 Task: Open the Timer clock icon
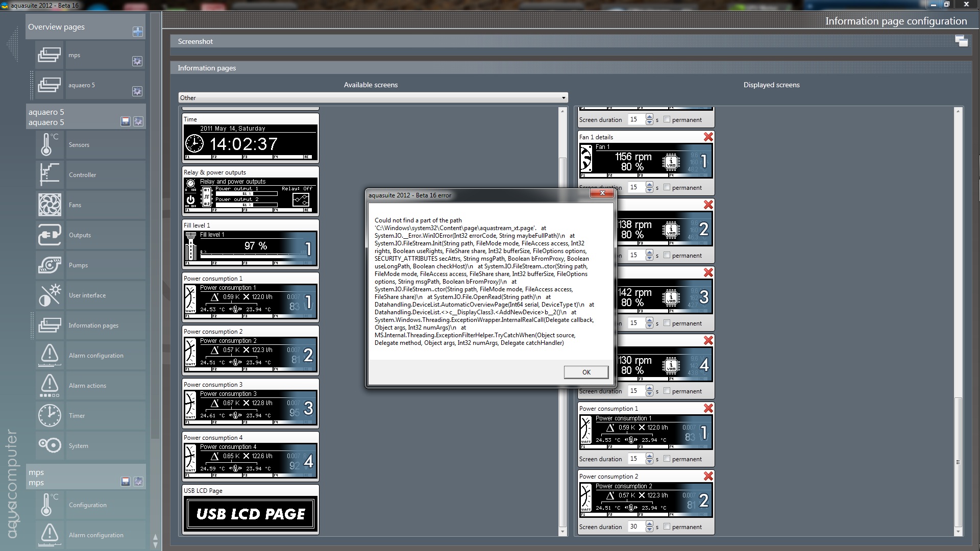point(50,416)
